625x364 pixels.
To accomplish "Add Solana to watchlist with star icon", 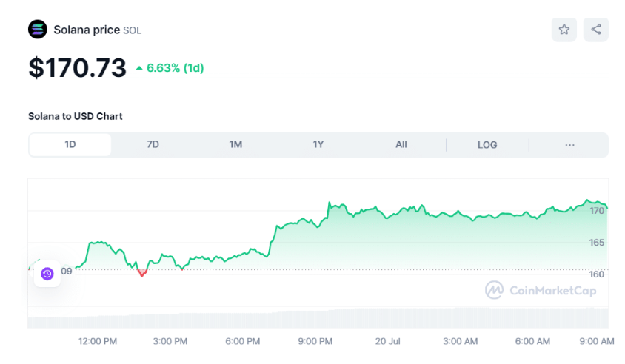I will coord(564,30).
